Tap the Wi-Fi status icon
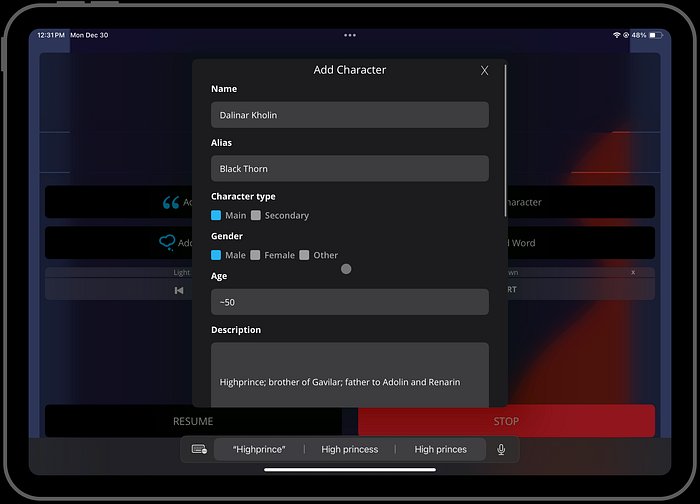The height and width of the screenshot is (504, 700). pyautogui.click(x=617, y=35)
